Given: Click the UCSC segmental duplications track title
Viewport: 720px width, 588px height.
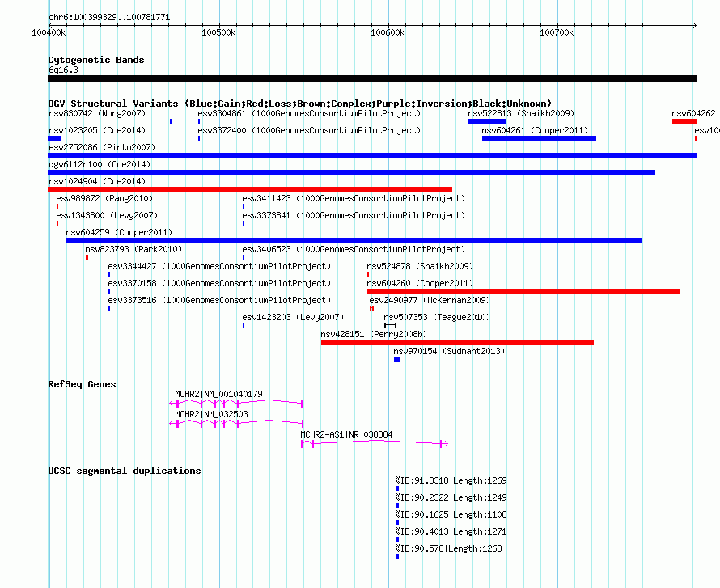Looking at the screenshot, I should click(125, 471).
